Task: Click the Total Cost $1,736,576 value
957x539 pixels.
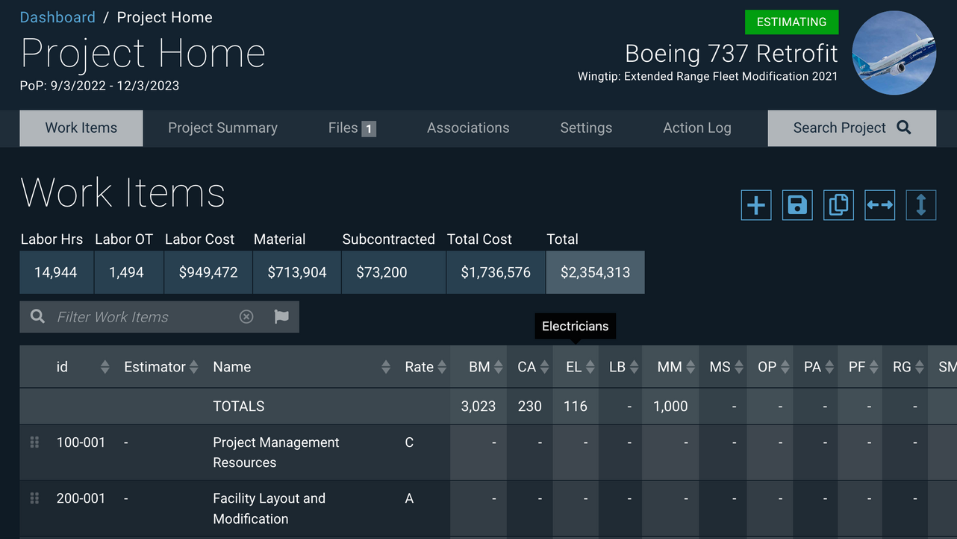Action: pyautogui.click(x=496, y=272)
